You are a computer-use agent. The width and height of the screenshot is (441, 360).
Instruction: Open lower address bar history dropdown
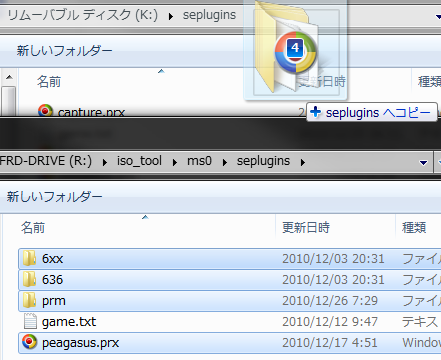point(423,163)
